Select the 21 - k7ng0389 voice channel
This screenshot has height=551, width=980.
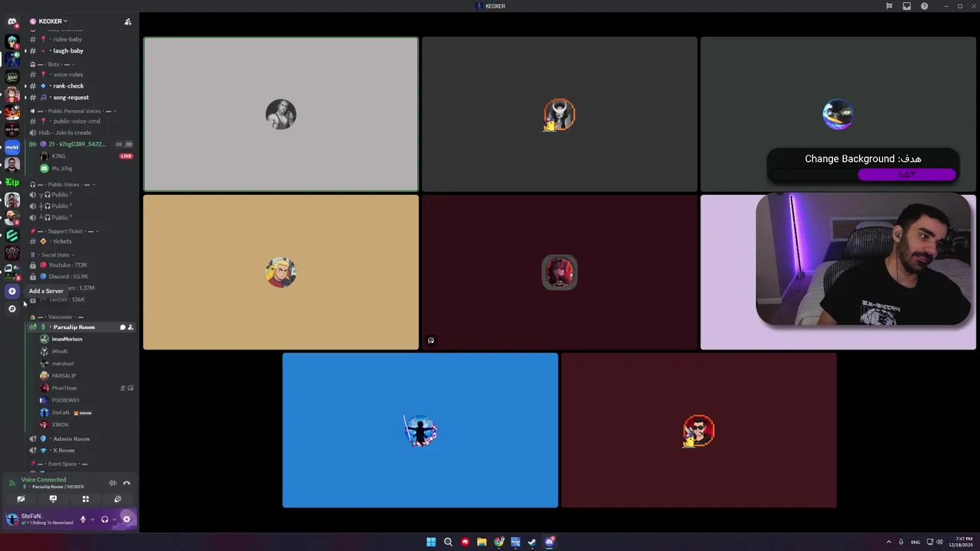[77, 144]
